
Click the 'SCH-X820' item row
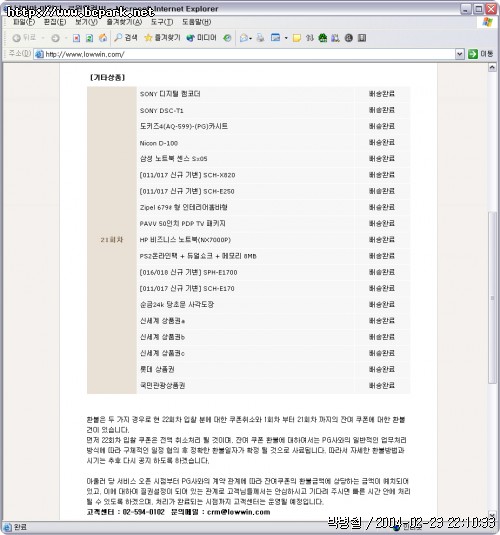coord(273,175)
